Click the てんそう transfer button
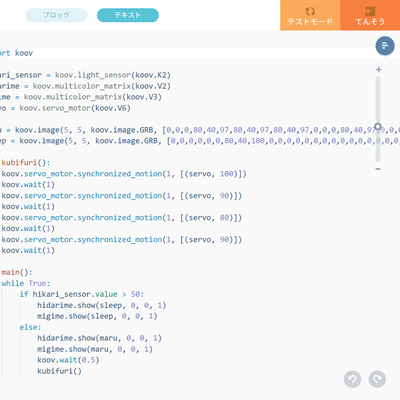Image resolution: width=400 pixels, height=400 pixels. pyautogui.click(x=370, y=15)
